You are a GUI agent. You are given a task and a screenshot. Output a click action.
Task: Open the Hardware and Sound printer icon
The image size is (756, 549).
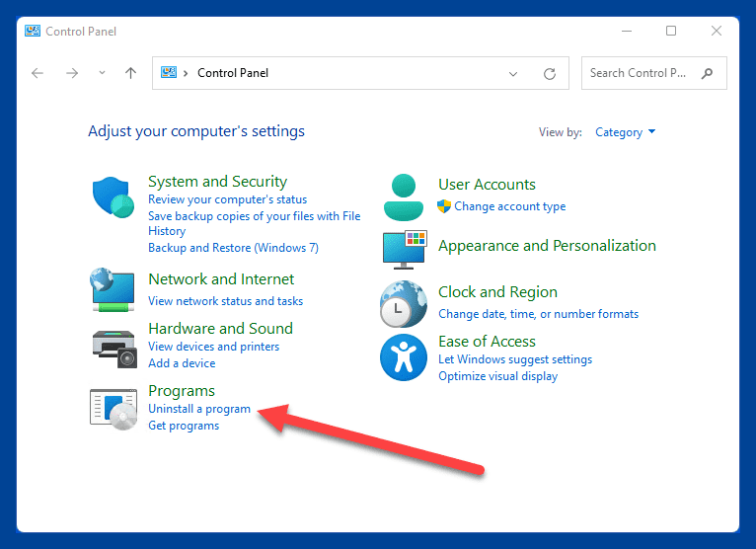coord(114,349)
